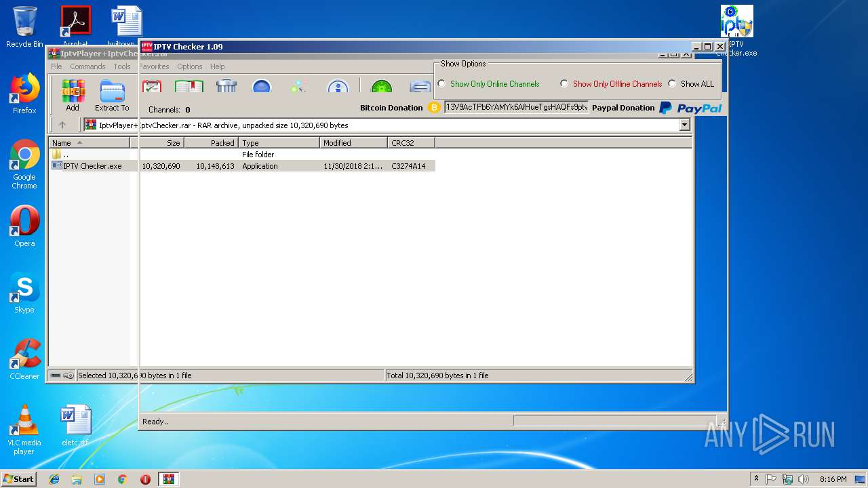This screenshot has width=868, height=488.
Task: Click the PayPal donation logo
Action: click(690, 108)
